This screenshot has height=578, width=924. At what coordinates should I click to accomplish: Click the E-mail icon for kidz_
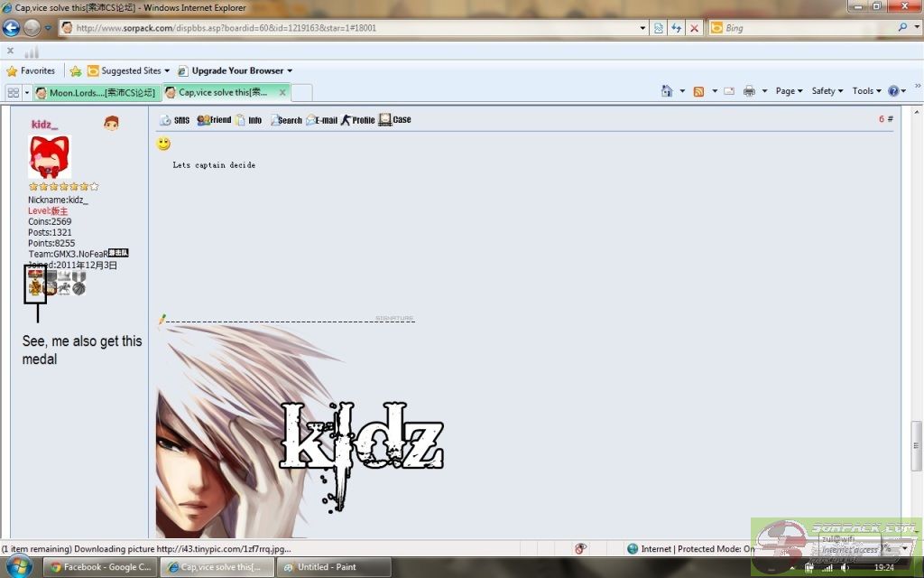point(321,120)
